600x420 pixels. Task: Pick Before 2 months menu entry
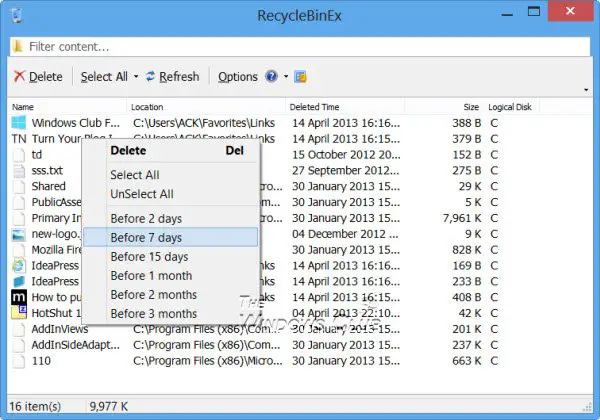click(x=171, y=295)
